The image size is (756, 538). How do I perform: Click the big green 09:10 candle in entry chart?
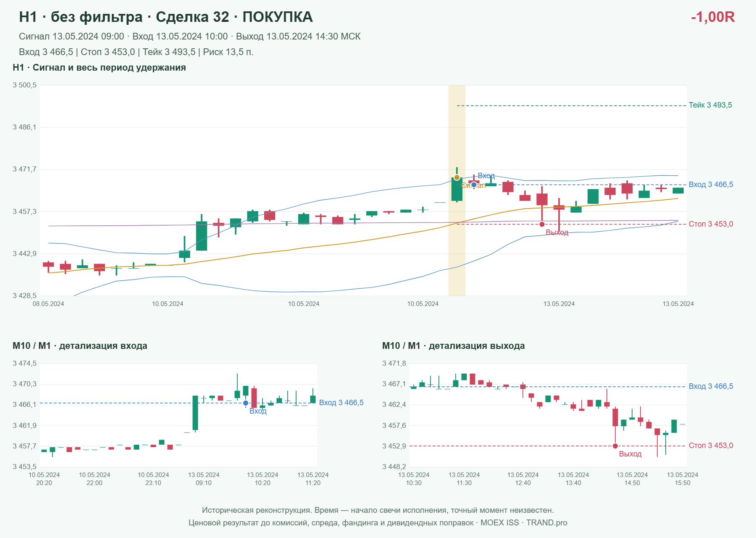(195, 413)
